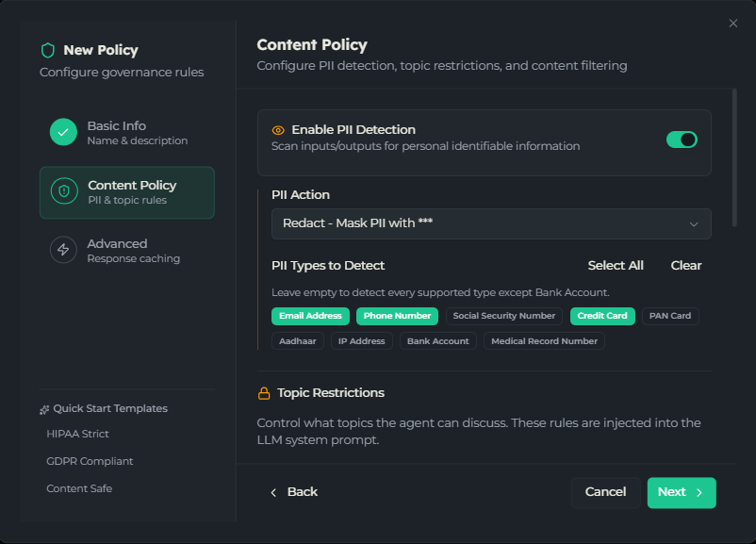Click the content panel vertical scrollbar

point(734,157)
